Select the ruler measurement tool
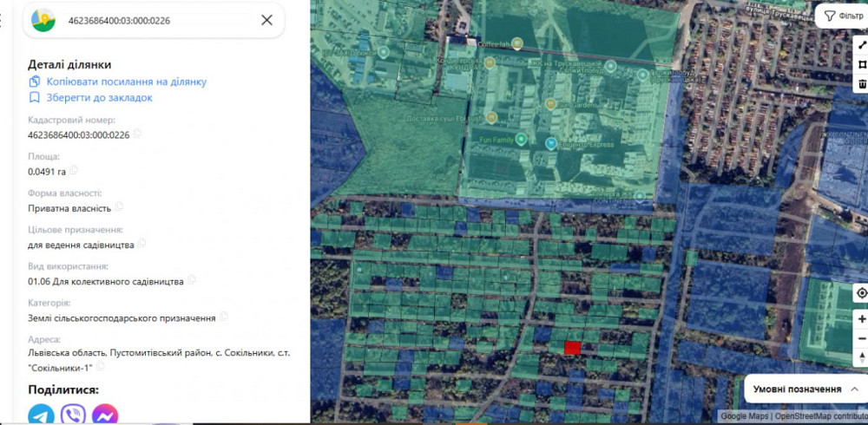The height and width of the screenshot is (425, 868). 862,45
